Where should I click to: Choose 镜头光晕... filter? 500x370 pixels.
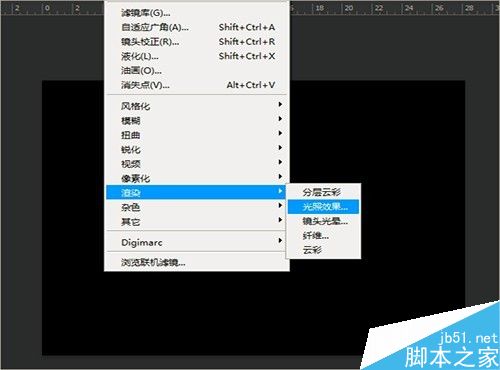[323, 221]
